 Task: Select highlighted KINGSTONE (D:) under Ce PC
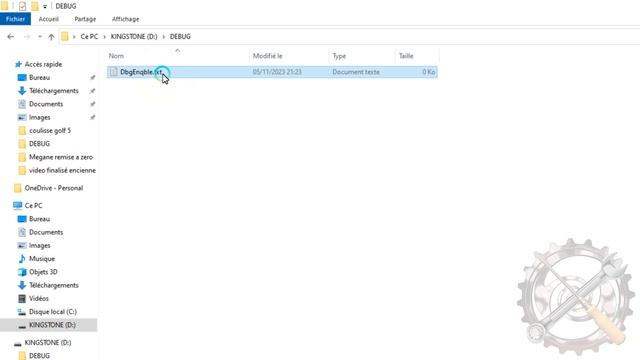pyautogui.click(x=52, y=325)
